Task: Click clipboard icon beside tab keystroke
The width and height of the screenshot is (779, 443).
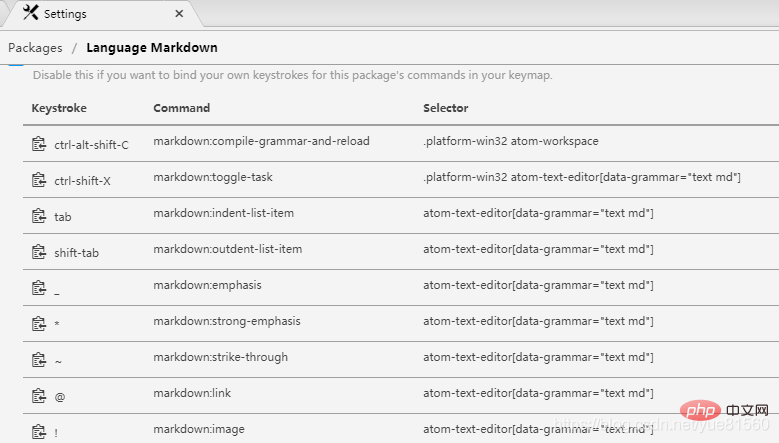Action: (x=39, y=216)
